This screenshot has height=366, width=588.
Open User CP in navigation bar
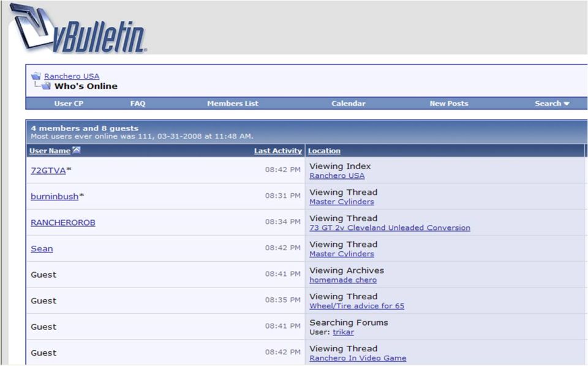69,104
